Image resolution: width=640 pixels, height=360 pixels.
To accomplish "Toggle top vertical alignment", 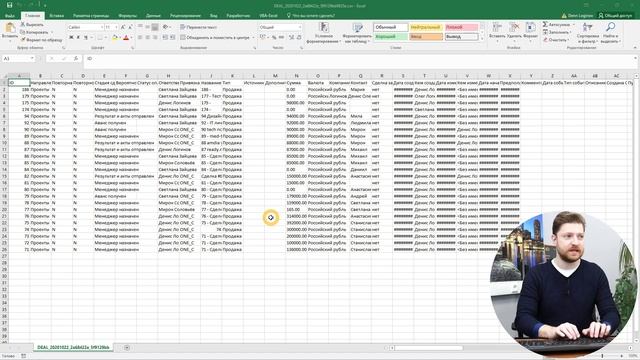I will (140, 27).
